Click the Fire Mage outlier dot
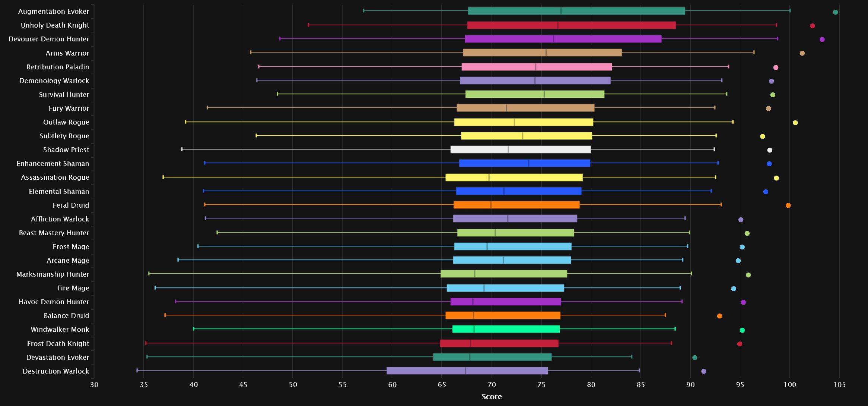868x406 pixels. [x=734, y=289]
